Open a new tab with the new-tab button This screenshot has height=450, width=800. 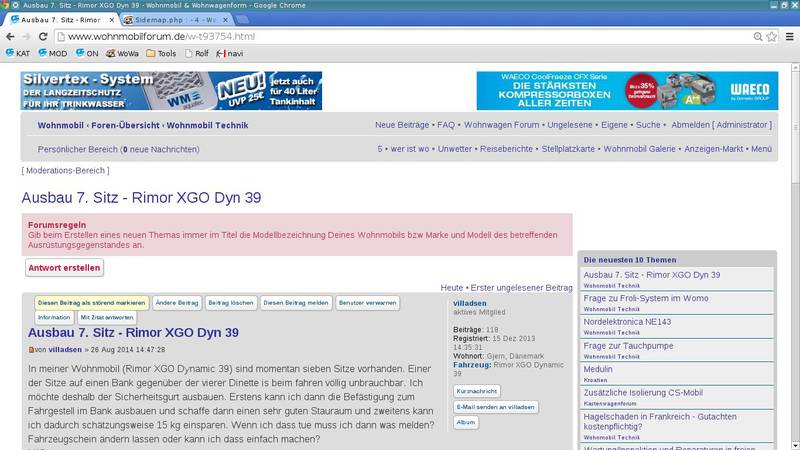click(x=242, y=20)
